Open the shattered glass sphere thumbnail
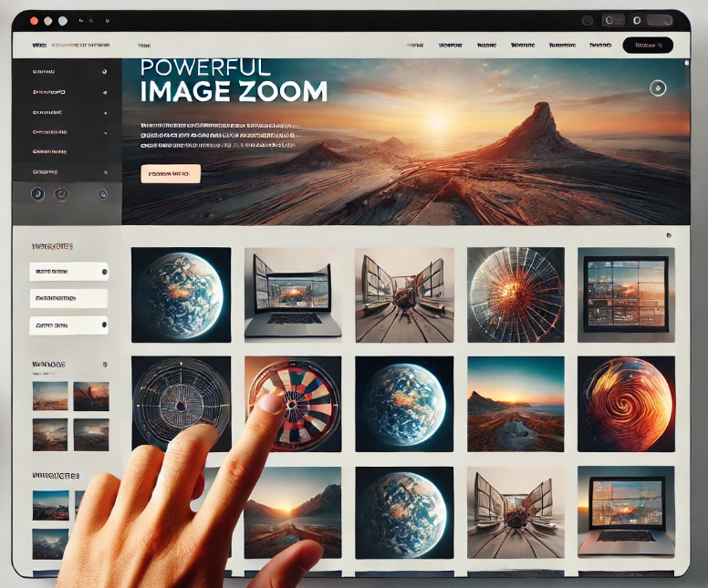 click(515, 294)
